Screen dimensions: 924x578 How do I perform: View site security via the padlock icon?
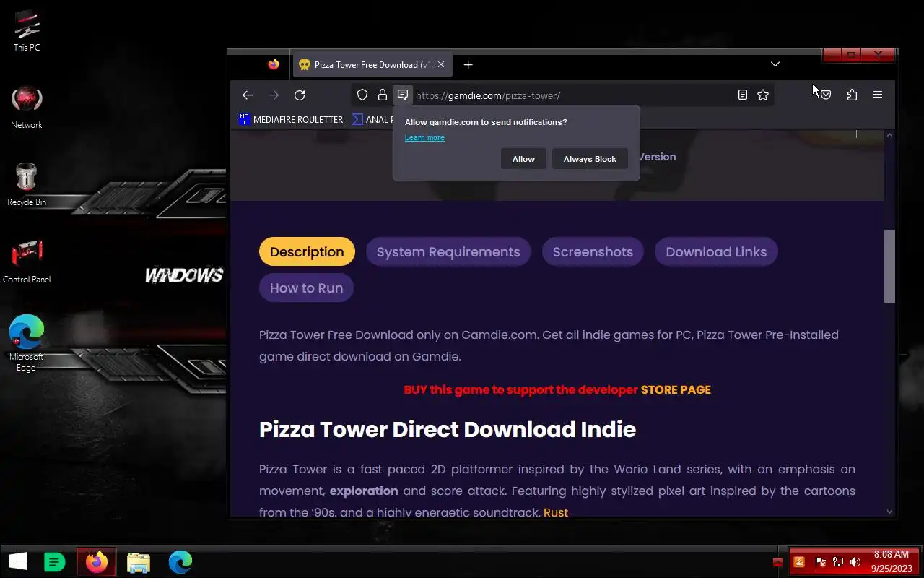[383, 95]
